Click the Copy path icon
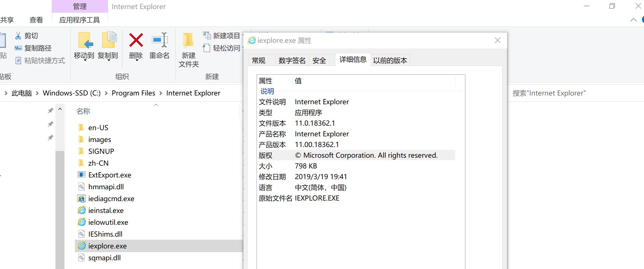The height and width of the screenshot is (269, 644). pyautogui.click(x=18, y=48)
